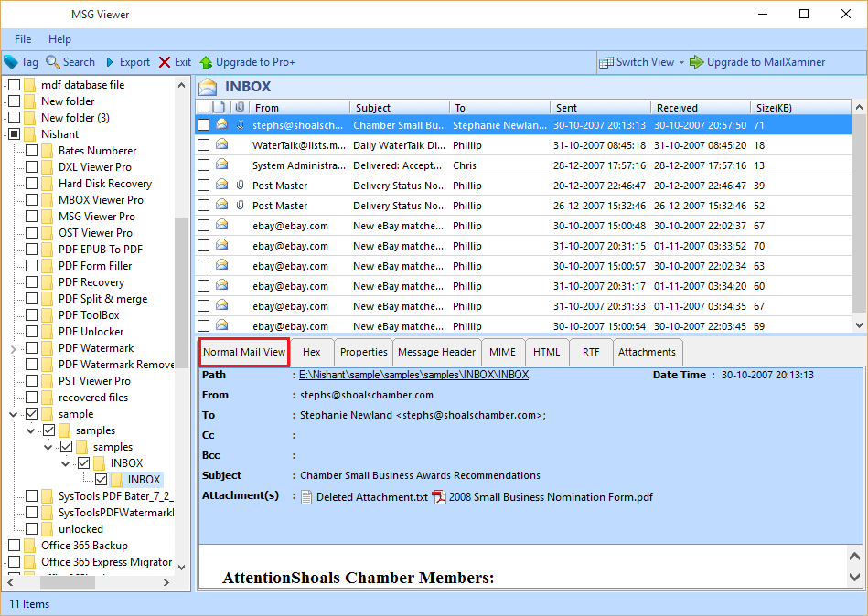
Task: Collapse the sample folder tree node
Action: coord(14,414)
